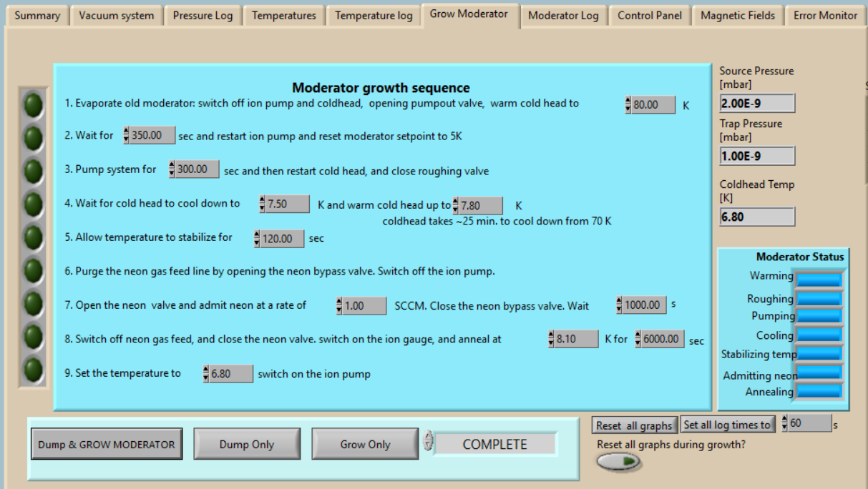
Task: Adjust the Wait for 350.00 sec stepper
Action: coord(127,135)
